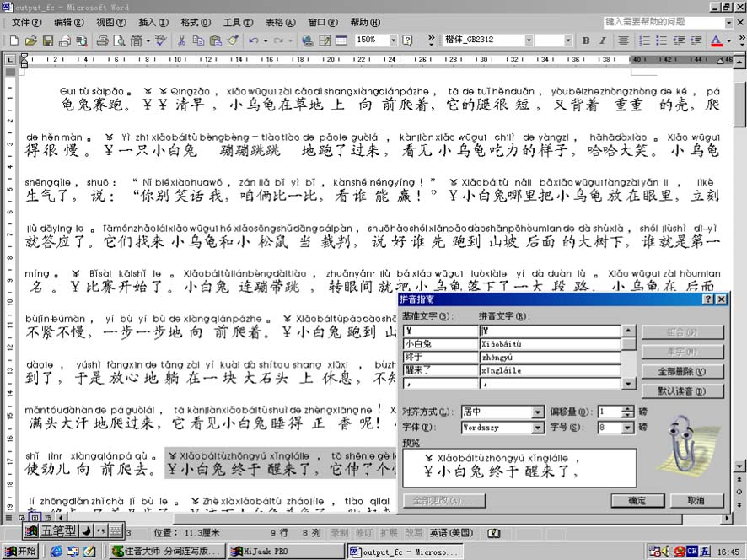
Task: Open the 插入 (Insert) menu
Action: [153, 22]
